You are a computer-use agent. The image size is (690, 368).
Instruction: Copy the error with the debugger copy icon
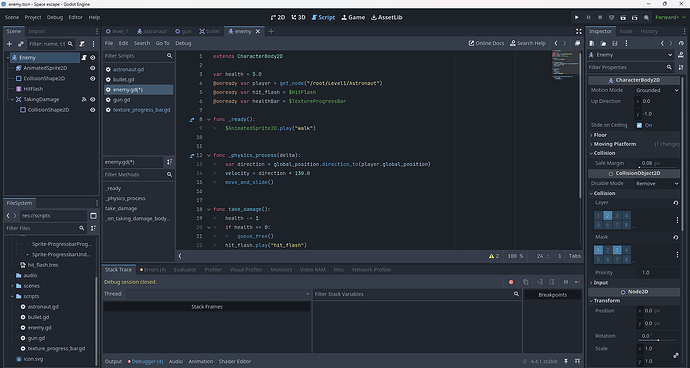coord(526,282)
